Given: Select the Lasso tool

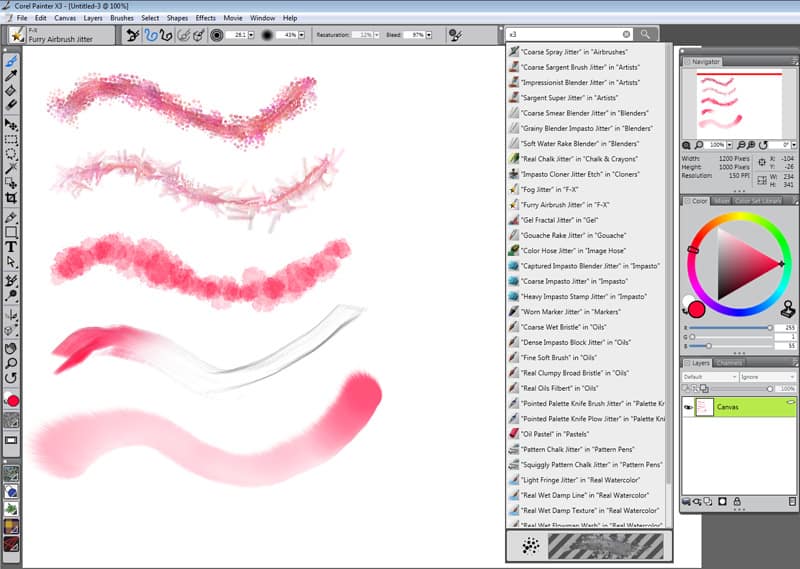Looking at the screenshot, I should (11, 154).
